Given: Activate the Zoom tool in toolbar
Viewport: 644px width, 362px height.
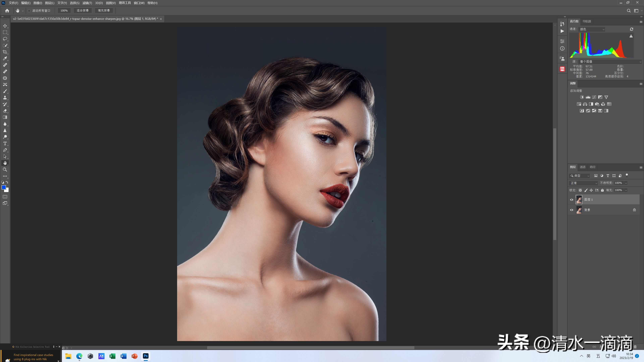Looking at the screenshot, I should coord(5,170).
